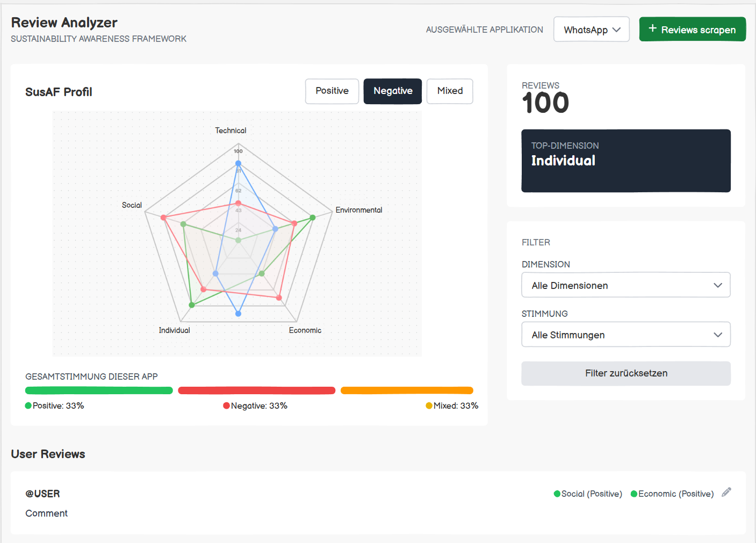Click the Social (Positive) tag
Viewport: 756px width, 543px height.
click(x=588, y=494)
